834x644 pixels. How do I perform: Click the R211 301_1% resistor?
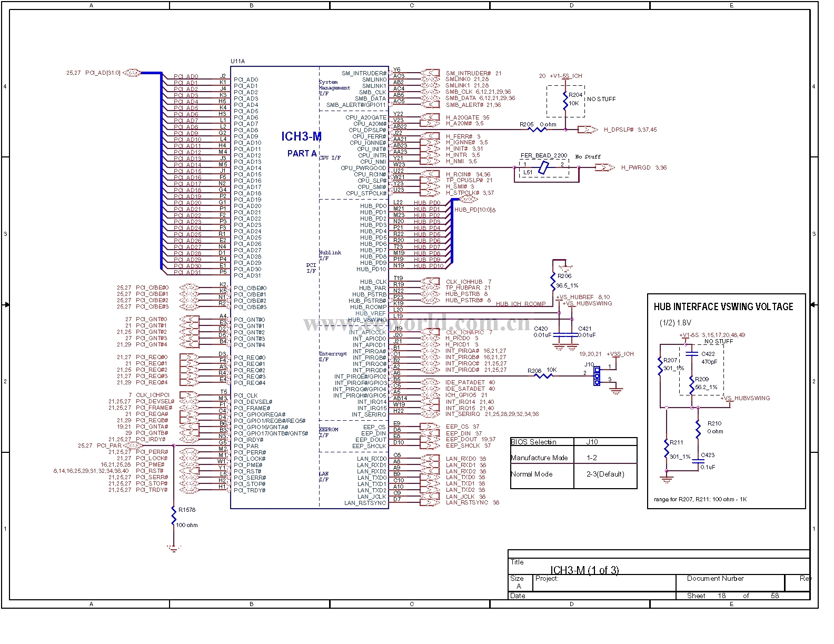pos(666,449)
